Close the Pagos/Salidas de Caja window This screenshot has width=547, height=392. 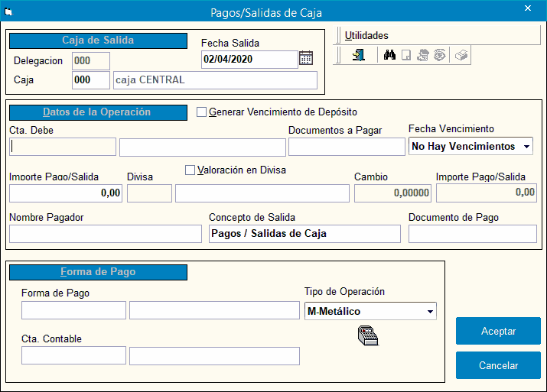528,8
